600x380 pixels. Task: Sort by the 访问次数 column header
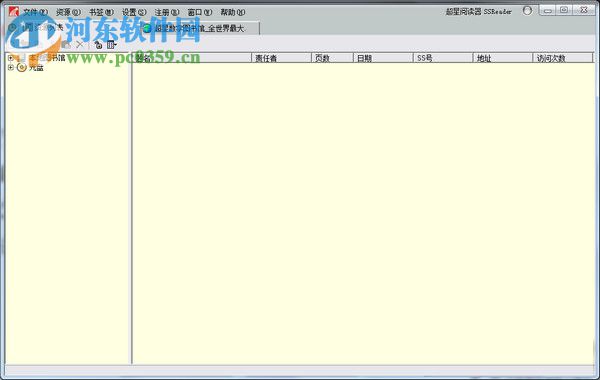[562, 58]
